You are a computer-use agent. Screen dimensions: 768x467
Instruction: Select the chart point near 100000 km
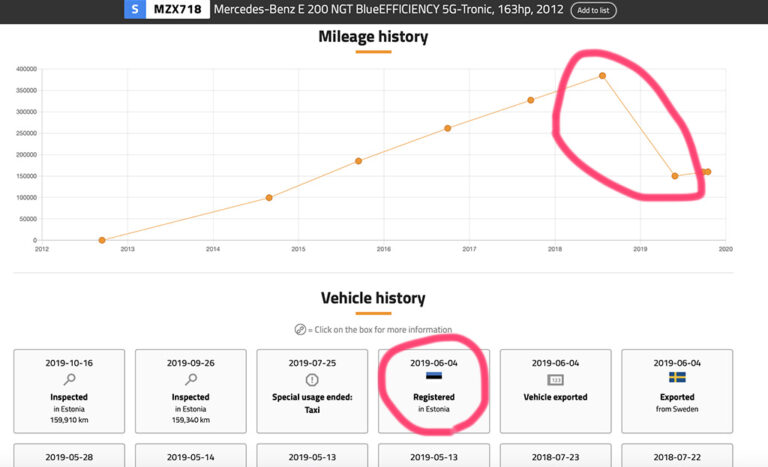pyautogui.click(x=269, y=197)
